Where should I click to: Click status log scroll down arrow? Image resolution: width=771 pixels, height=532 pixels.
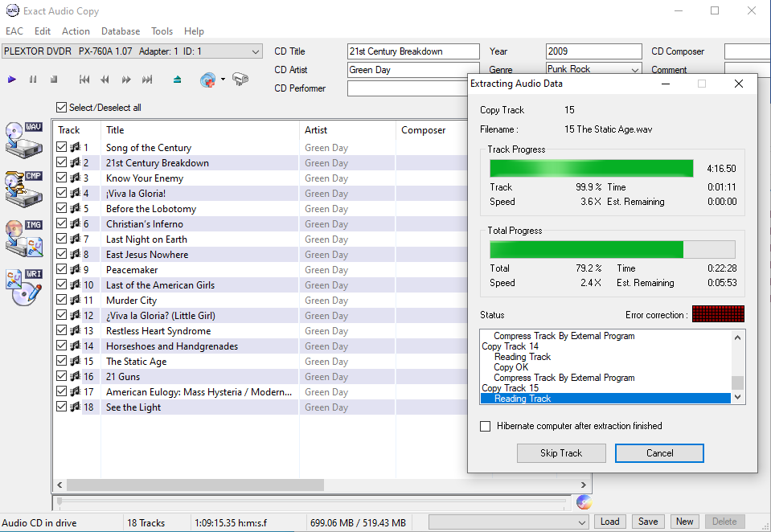coord(737,397)
